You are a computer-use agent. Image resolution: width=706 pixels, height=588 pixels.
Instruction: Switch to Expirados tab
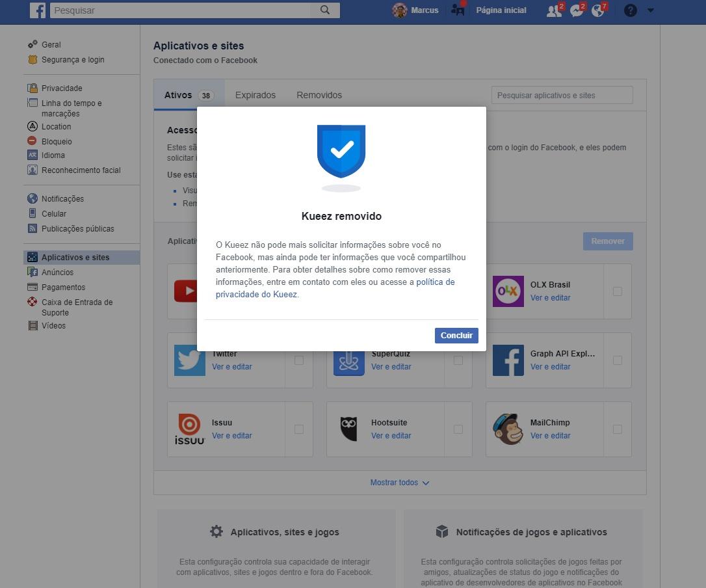255,95
